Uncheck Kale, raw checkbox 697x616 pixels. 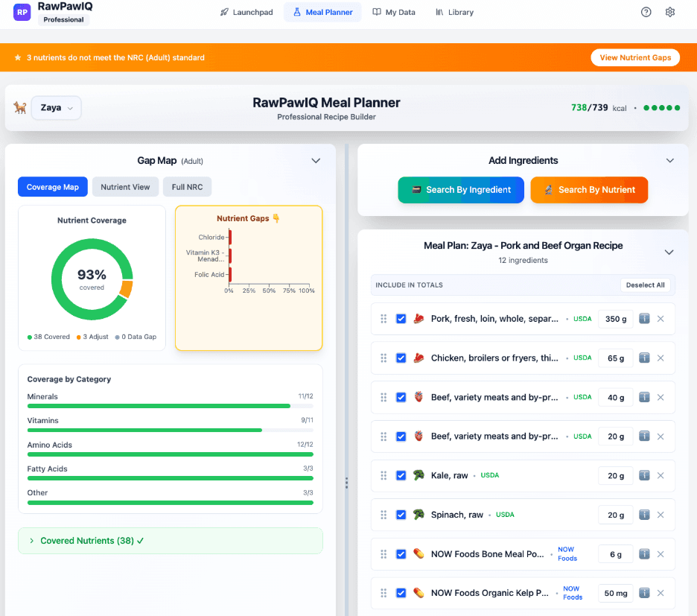(401, 475)
